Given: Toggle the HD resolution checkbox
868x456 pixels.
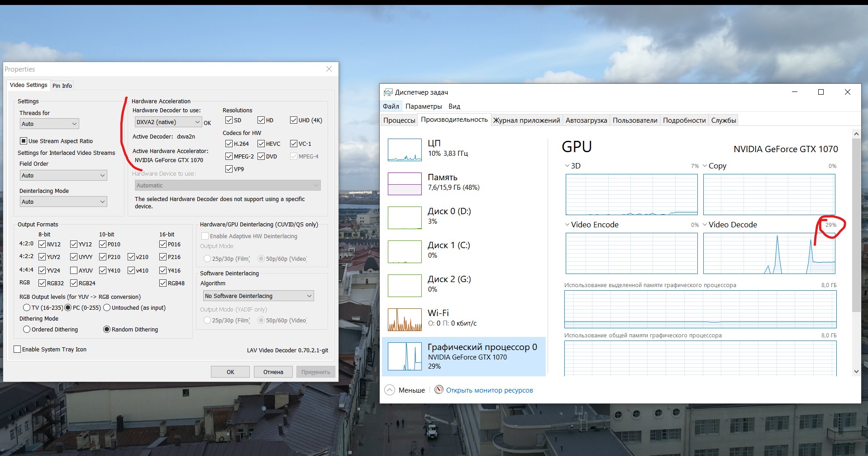Looking at the screenshot, I should (x=261, y=120).
